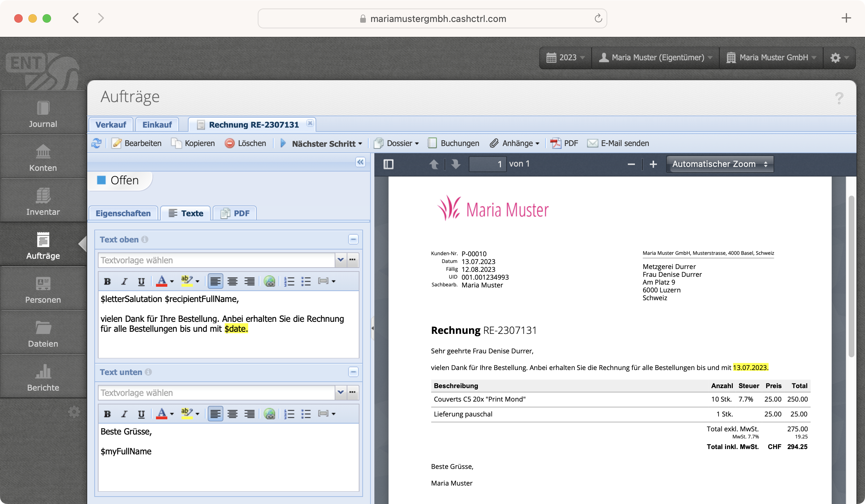
Task: Toggle italic in the Text unten editor
Action: tap(124, 414)
